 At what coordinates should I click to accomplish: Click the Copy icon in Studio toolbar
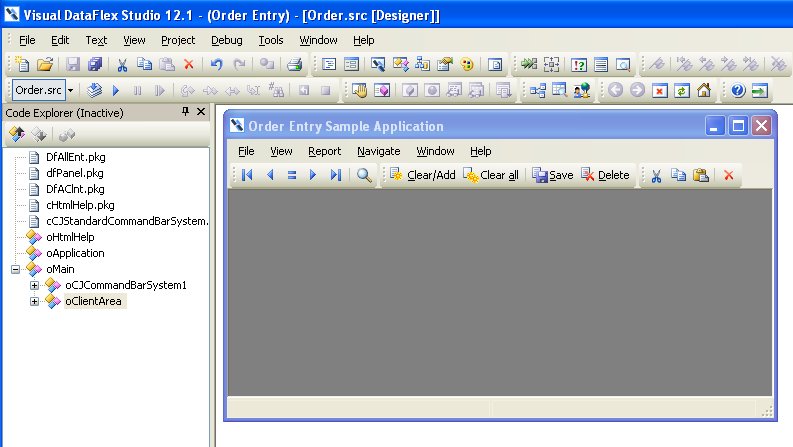tap(145, 64)
